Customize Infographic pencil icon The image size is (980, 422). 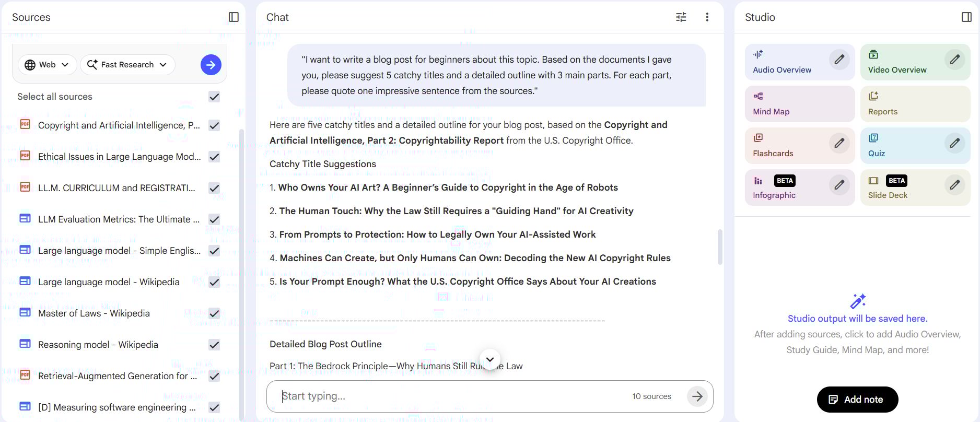[839, 185]
